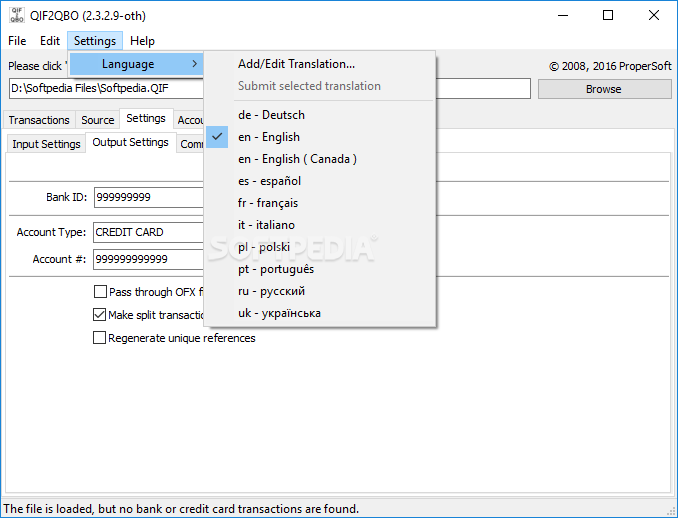
Task: Enable Regenerate unique references checkbox
Action: point(100,338)
